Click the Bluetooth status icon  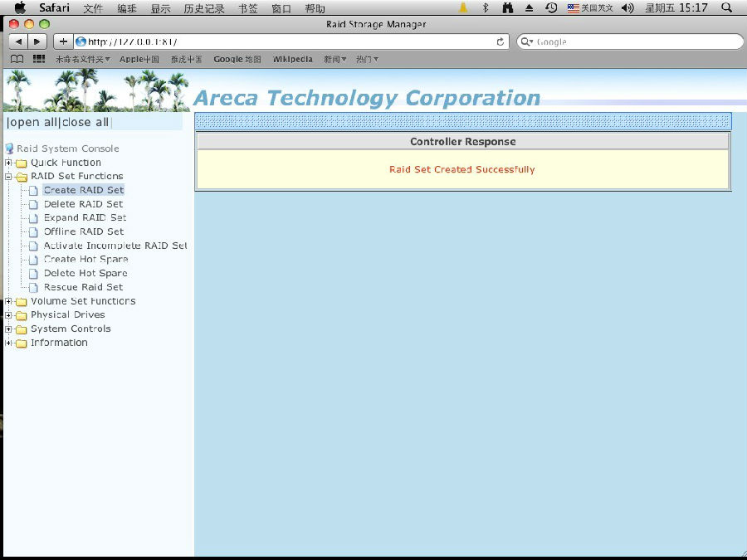[486, 7]
